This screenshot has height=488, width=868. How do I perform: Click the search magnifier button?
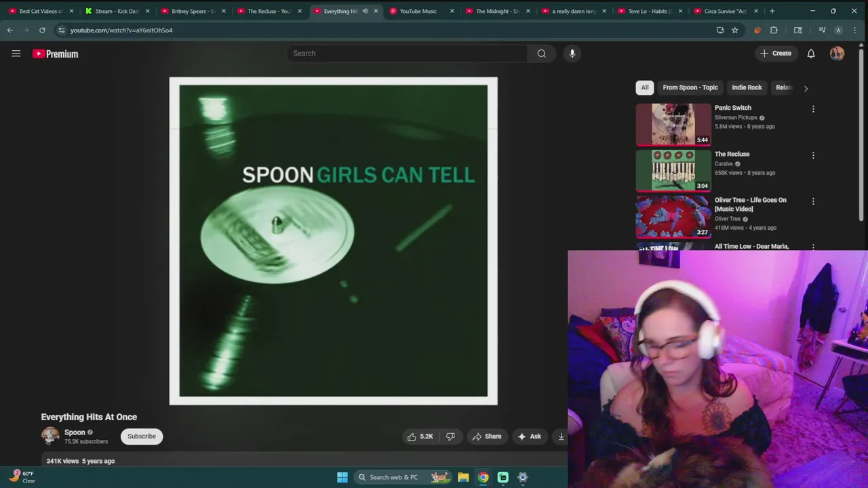pos(541,54)
